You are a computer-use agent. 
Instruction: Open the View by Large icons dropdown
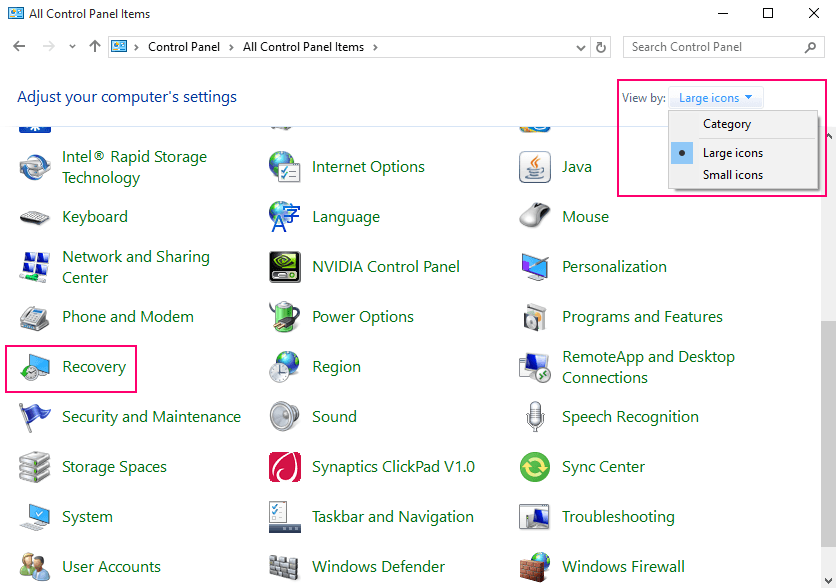(x=715, y=98)
